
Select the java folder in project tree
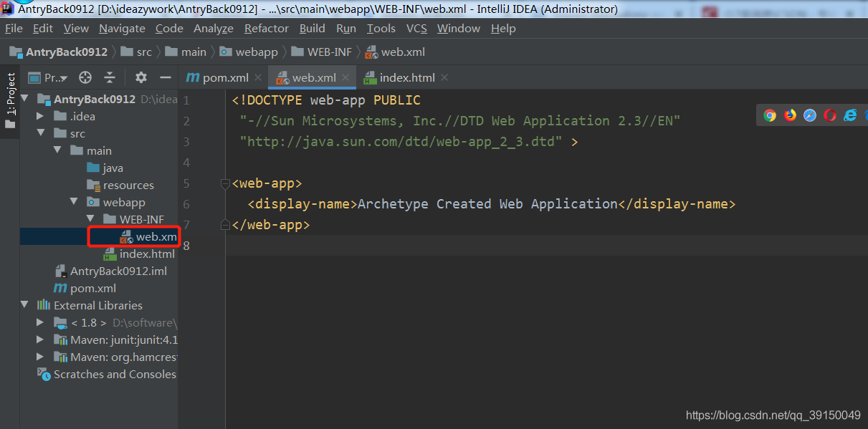105,168
